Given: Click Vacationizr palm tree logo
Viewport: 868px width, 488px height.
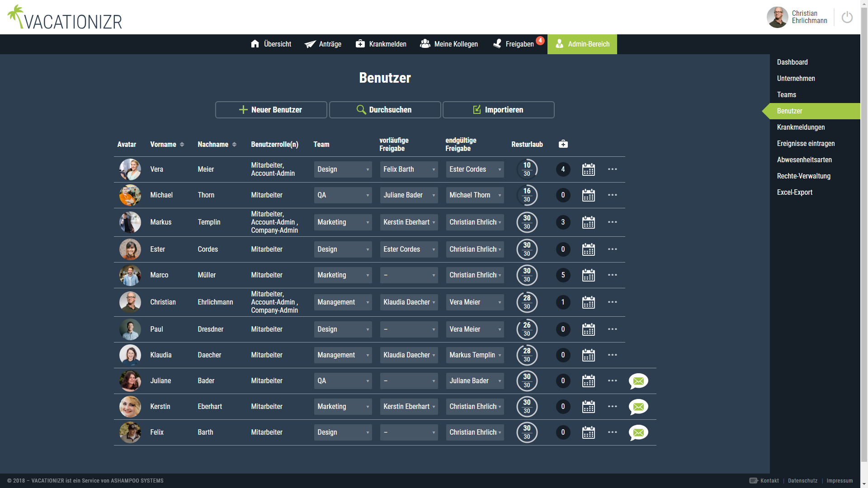Looking at the screenshot, I should (x=65, y=18).
